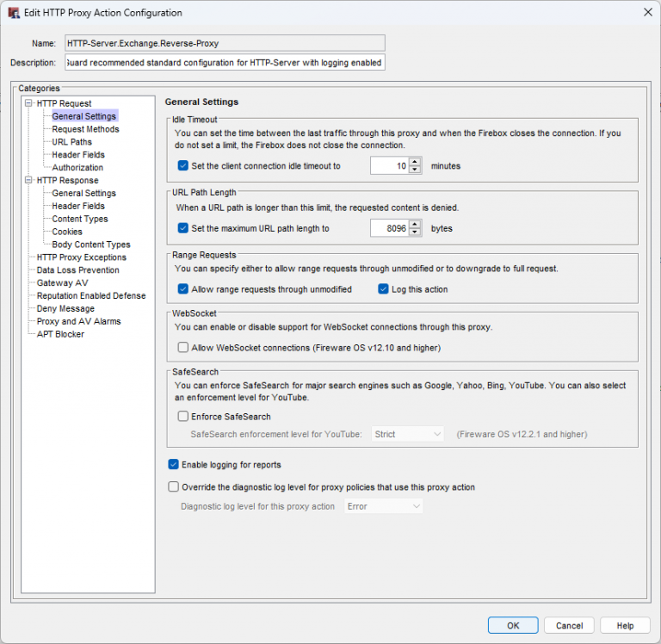Screen dimensions: 661x644
Task: Click the WatchGuard app icon in title bar
Action: (x=14, y=13)
